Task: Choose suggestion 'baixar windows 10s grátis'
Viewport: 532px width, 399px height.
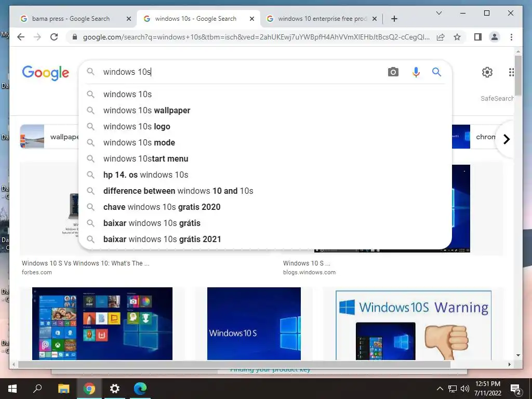Action: point(264,223)
